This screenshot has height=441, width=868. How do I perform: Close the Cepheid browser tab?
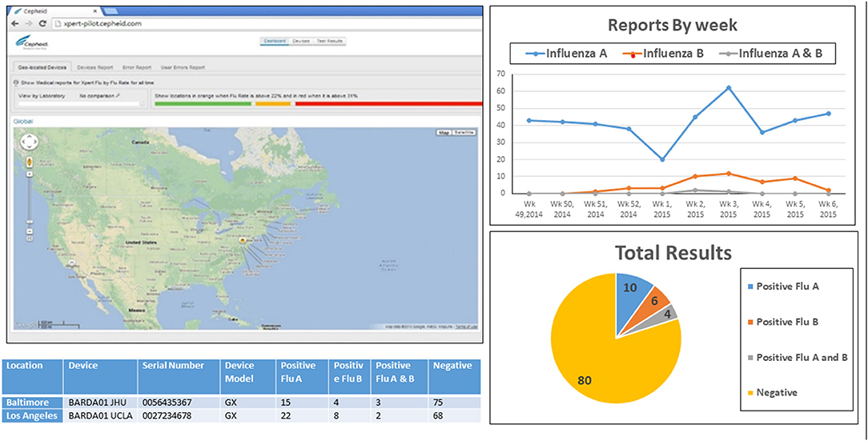[96, 11]
